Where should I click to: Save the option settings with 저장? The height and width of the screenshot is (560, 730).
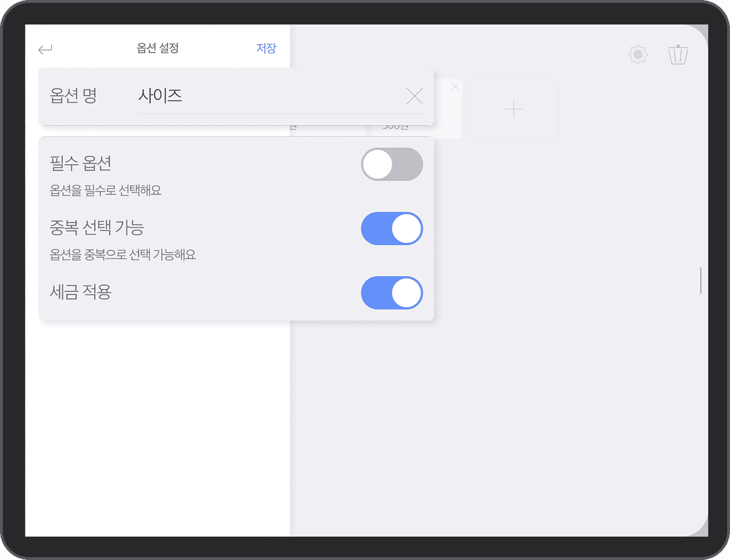coord(266,48)
